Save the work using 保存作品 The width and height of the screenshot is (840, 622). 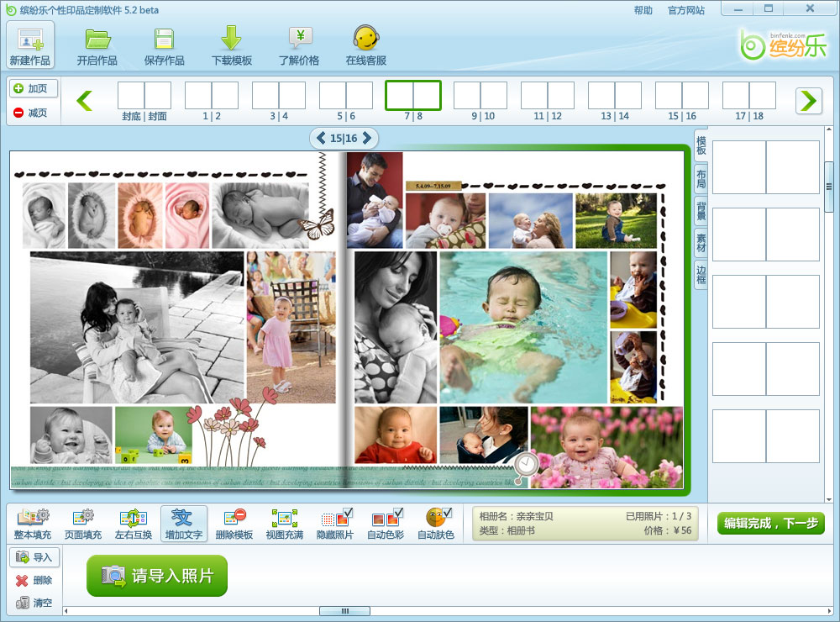(x=165, y=45)
